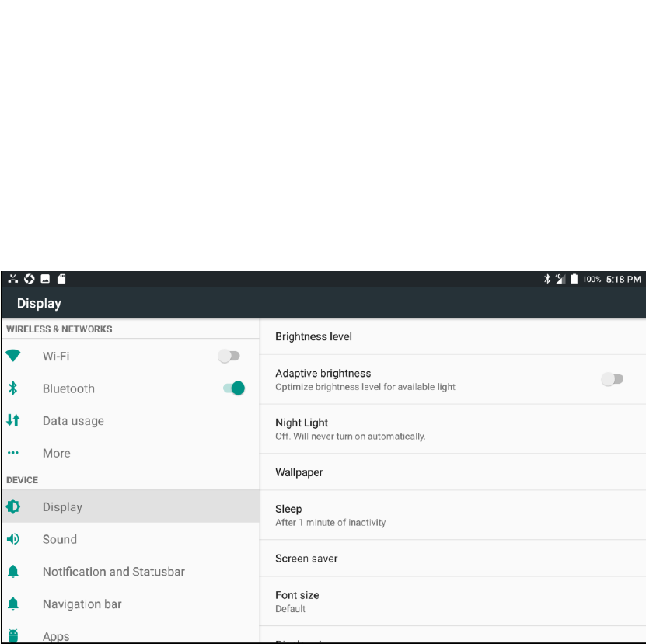Viewport: 646px width, 644px height.
Task: Turn off the Bluetooth switch
Action: (233, 388)
